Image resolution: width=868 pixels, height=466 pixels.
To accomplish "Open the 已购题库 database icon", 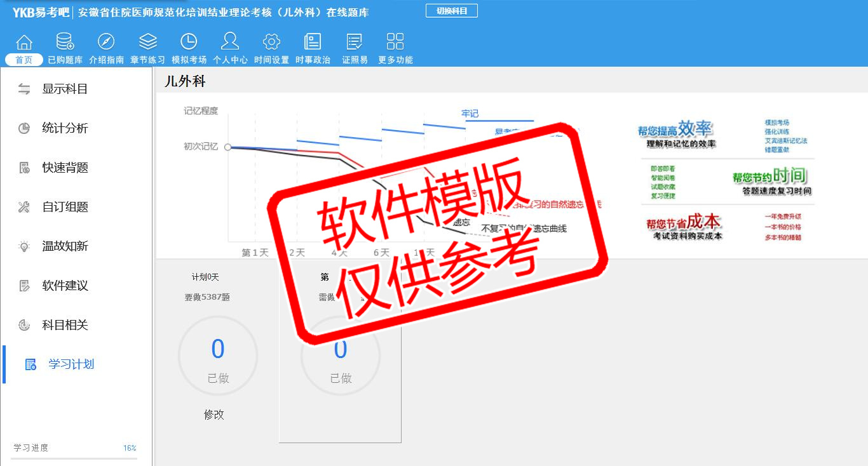I will (65, 43).
